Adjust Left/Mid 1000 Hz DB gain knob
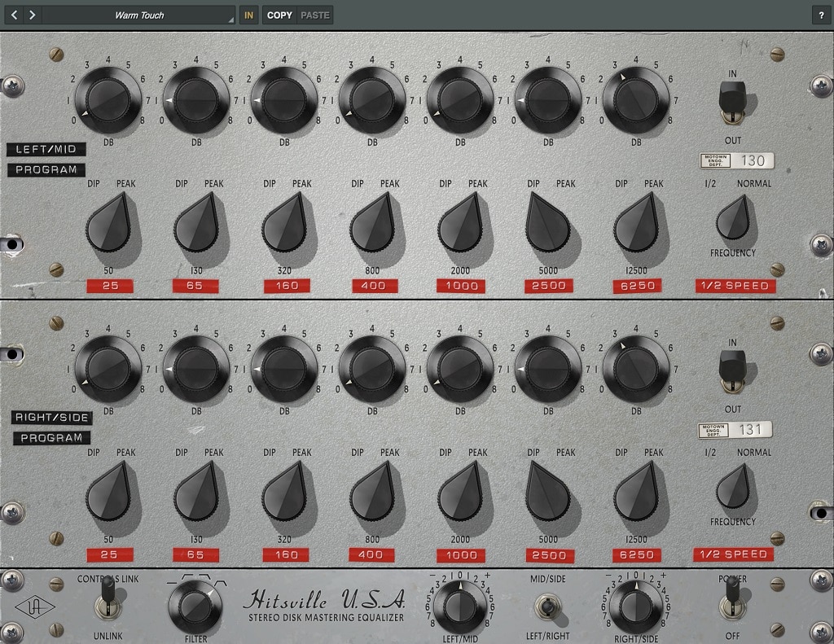Viewport: 834px width, 644px height. pyautogui.click(x=461, y=100)
